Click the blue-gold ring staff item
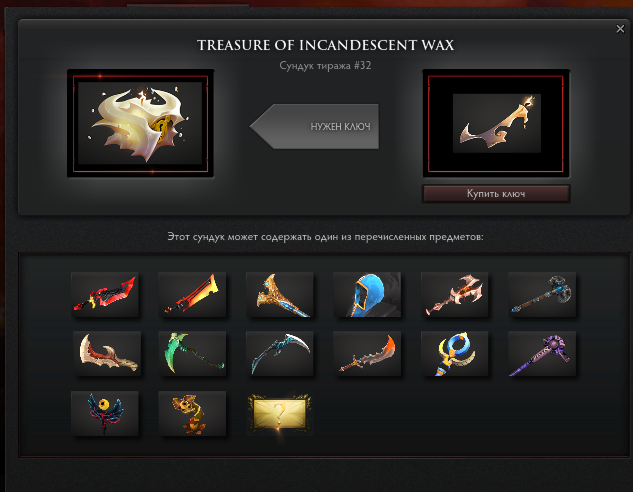Viewport: 633px width, 492px height. tap(455, 354)
